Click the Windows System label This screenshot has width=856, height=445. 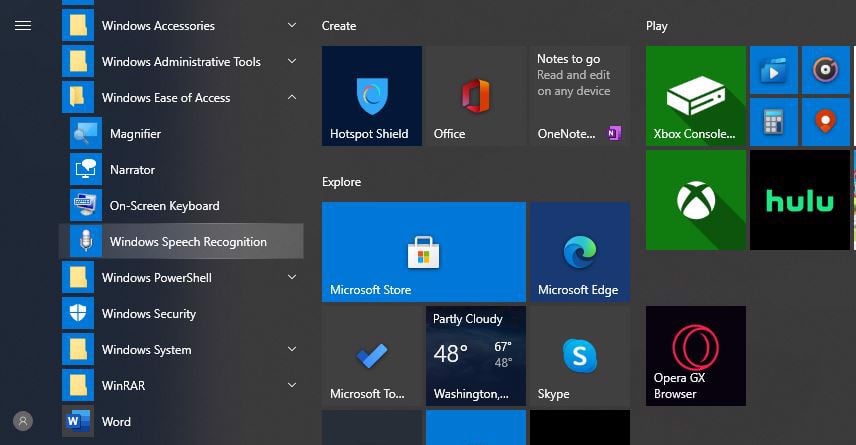click(x=147, y=350)
